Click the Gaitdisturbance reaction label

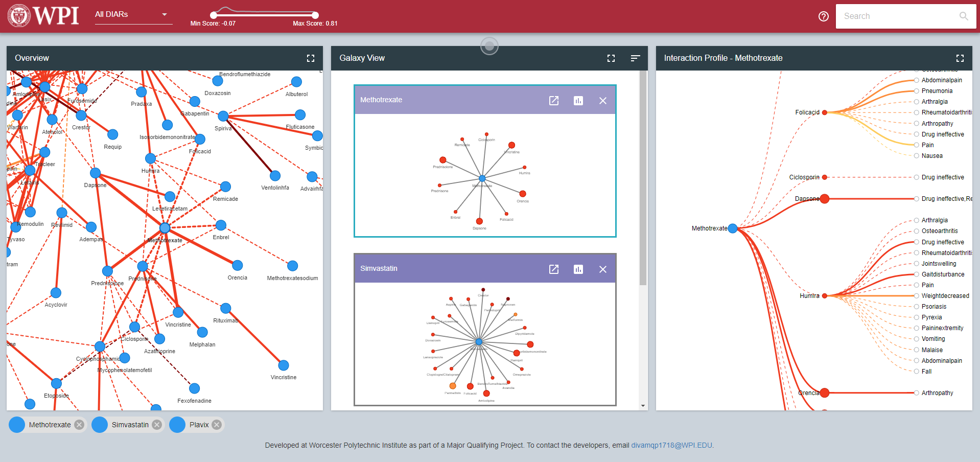click(x=943, y=274)
